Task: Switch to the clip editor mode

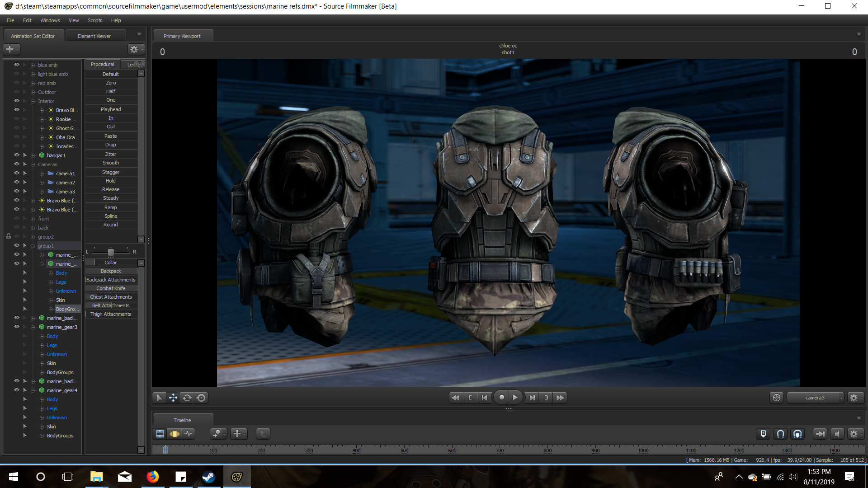Action: pos(160,434)
